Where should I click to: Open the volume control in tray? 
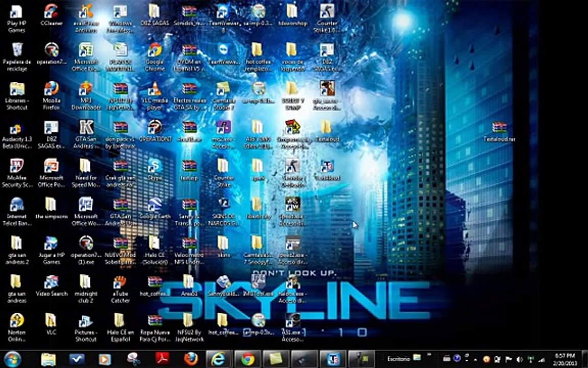point(520,359)
